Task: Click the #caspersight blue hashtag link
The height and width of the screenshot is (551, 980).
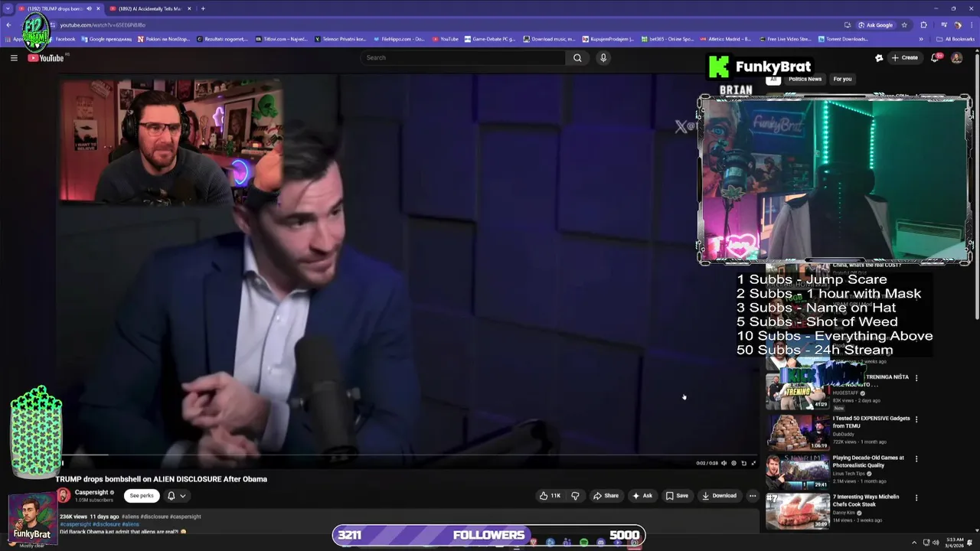Action: click(x=76, y=524)
